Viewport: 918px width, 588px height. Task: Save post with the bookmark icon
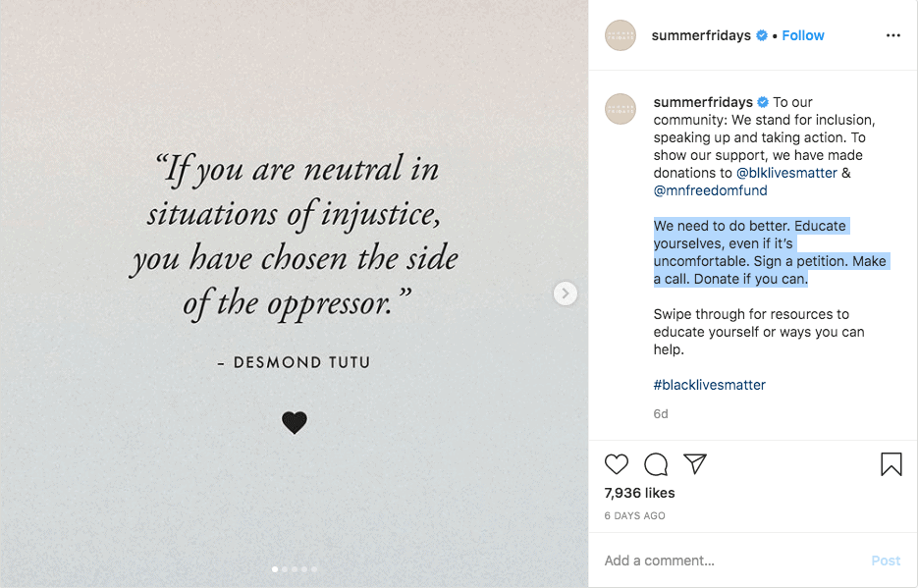point(891,464)
